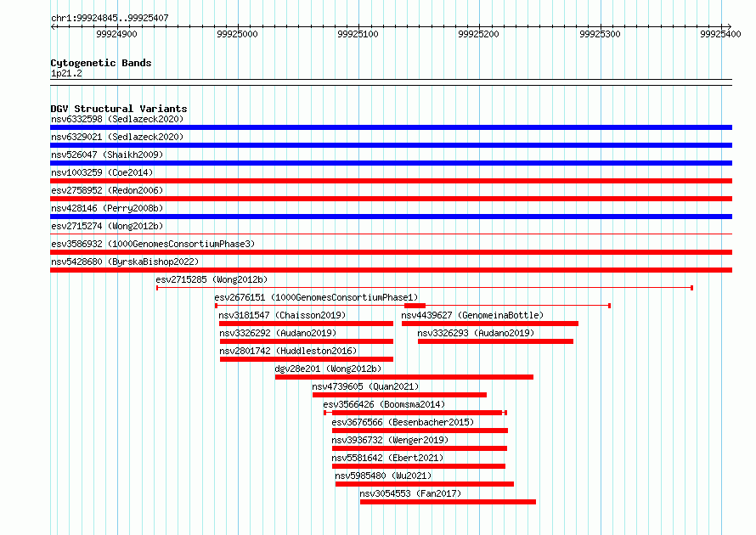Click ruler position 99925100
Viewport: 756px width, 535px height.
click(x=358, y=34)
